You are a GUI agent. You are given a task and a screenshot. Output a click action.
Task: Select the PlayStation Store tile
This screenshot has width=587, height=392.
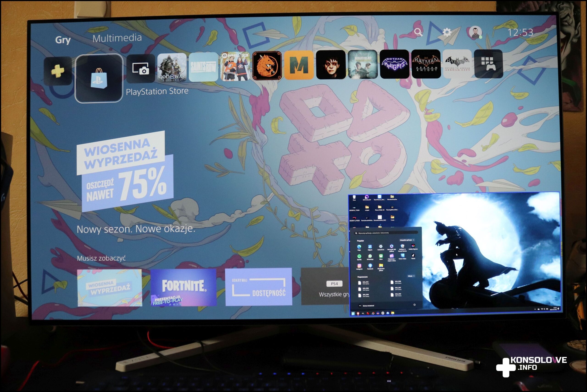click(x=99, y=78)
